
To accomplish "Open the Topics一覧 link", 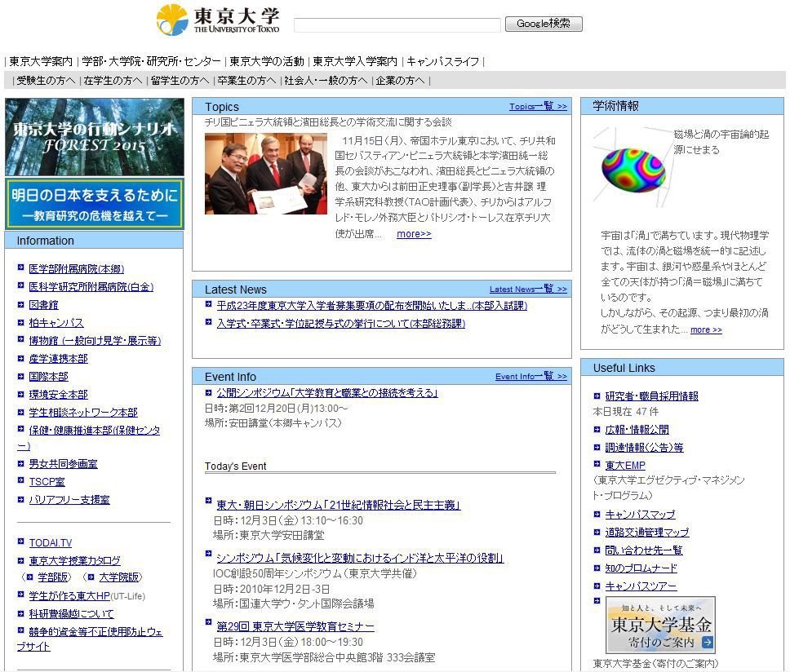I will 537,107.
